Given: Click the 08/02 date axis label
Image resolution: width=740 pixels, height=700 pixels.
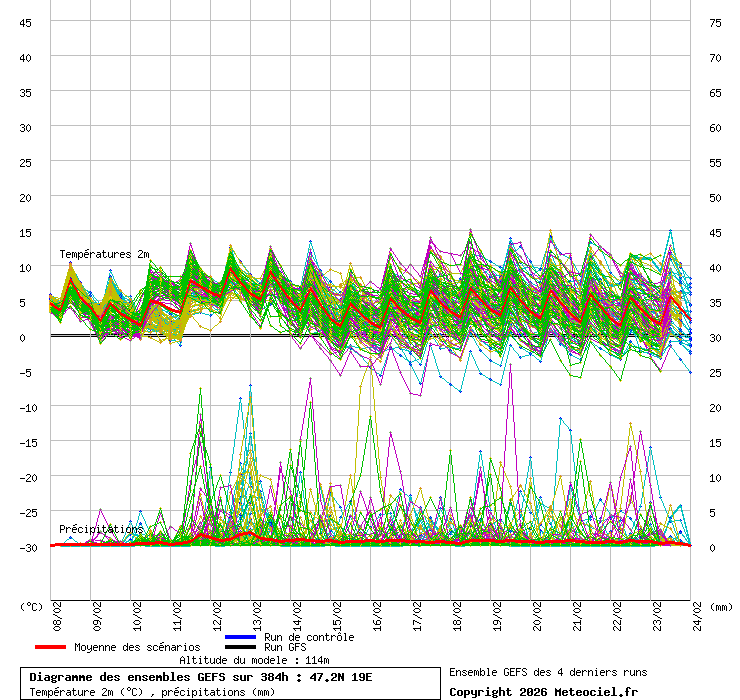Looking at the screenshot, I should pyautogui.click(x=57, y=612).
